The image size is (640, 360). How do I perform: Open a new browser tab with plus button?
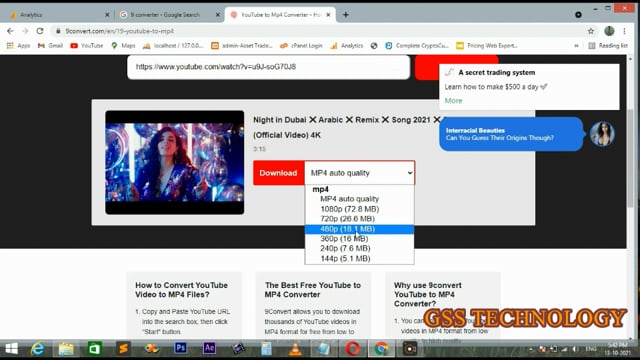(x=346, y=15)
